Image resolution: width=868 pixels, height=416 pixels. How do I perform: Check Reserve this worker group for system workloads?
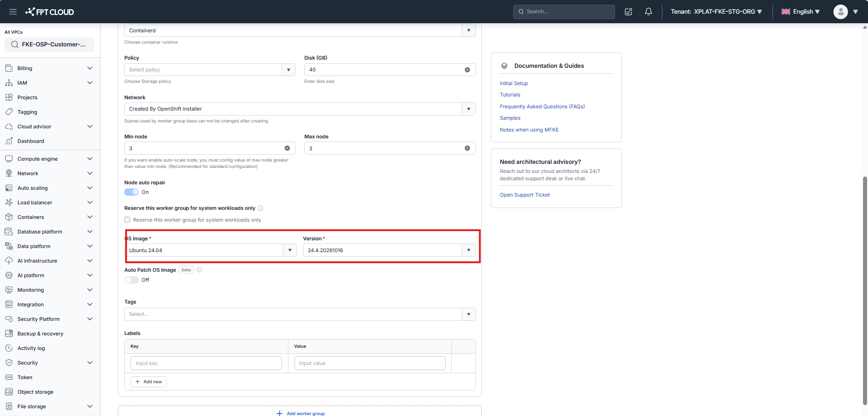click(127, 220)
